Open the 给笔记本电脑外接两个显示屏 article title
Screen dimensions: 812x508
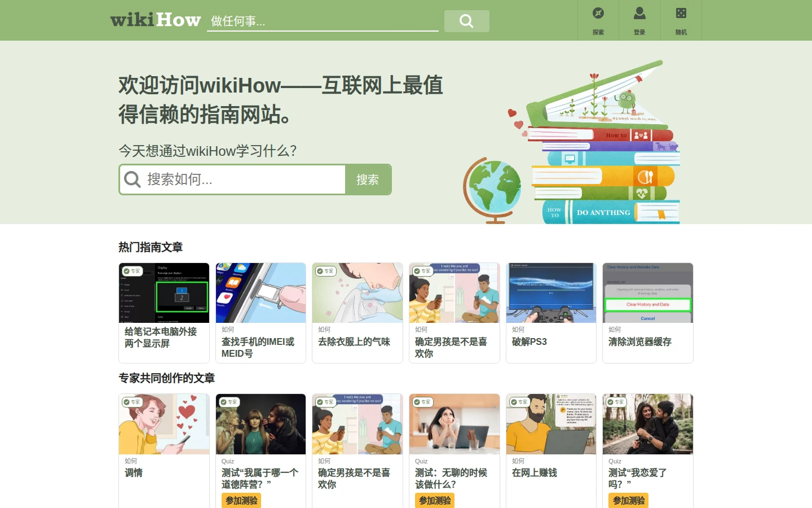click(161, 338)
